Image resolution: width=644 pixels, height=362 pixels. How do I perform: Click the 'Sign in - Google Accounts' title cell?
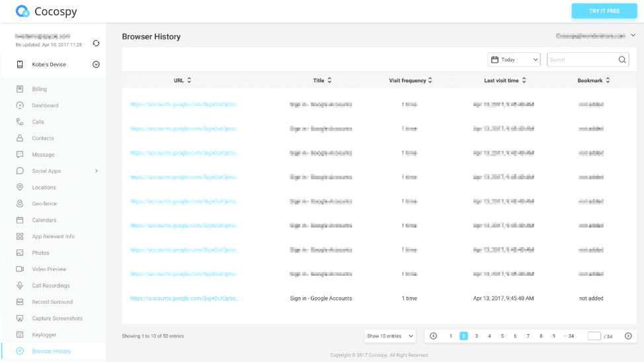[321, 298]
